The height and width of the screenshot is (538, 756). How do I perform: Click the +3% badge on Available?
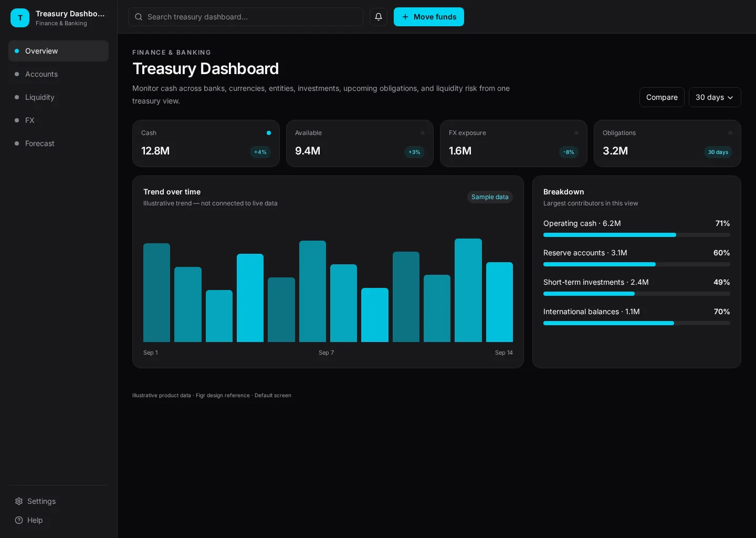414,152
